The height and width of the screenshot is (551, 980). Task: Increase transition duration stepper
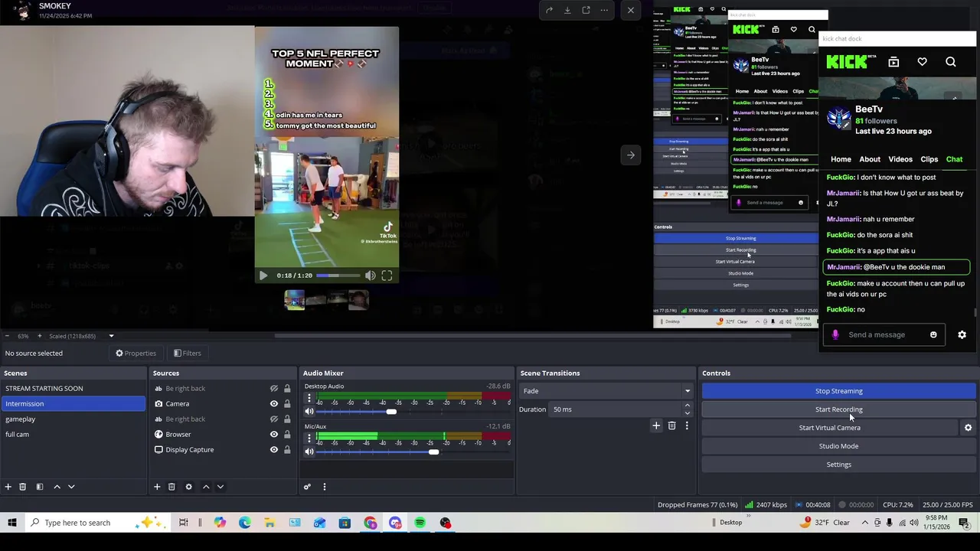[687, 406]
